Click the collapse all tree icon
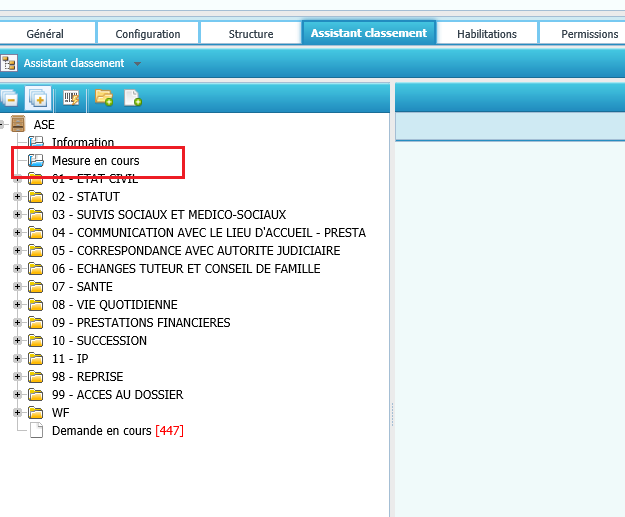 point(9,98)
